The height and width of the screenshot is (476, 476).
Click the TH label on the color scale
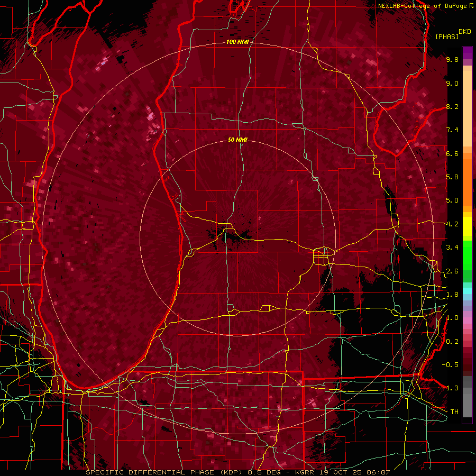454,412
